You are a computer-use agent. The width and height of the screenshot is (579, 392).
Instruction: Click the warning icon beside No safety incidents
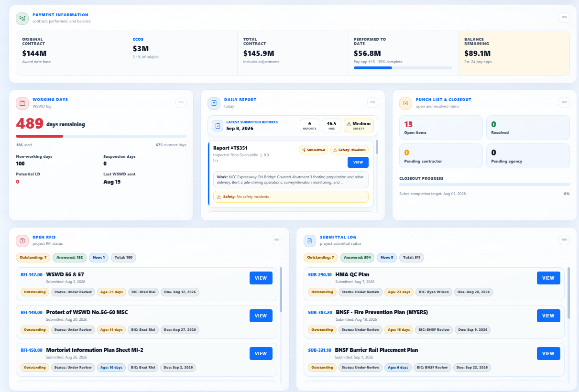pyautogui.click(x=219, y=197)
